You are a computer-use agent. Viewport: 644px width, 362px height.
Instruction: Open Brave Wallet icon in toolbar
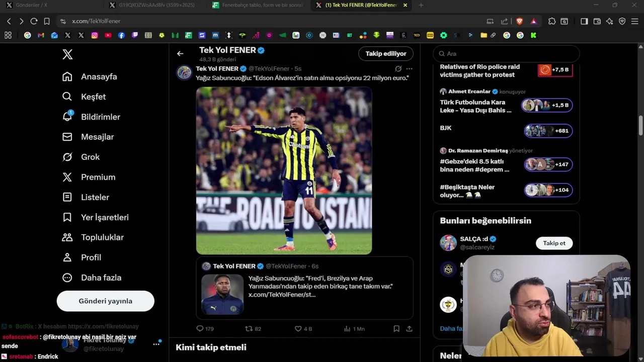(x=597, y=21)
